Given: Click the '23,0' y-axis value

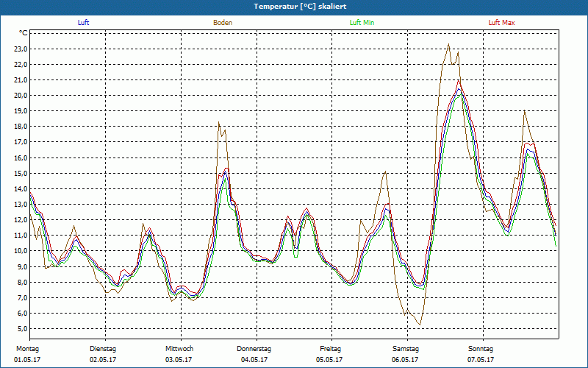Looking at the screenshot, I should tap(21, 49).
